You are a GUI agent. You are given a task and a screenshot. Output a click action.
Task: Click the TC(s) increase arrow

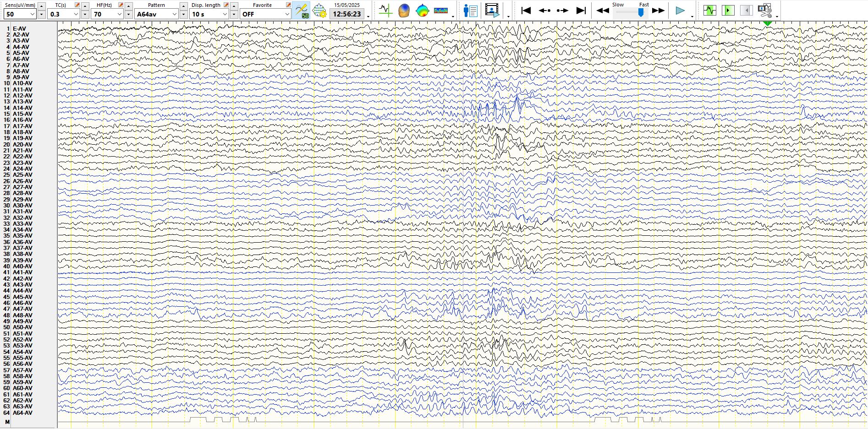click(85, 5)
